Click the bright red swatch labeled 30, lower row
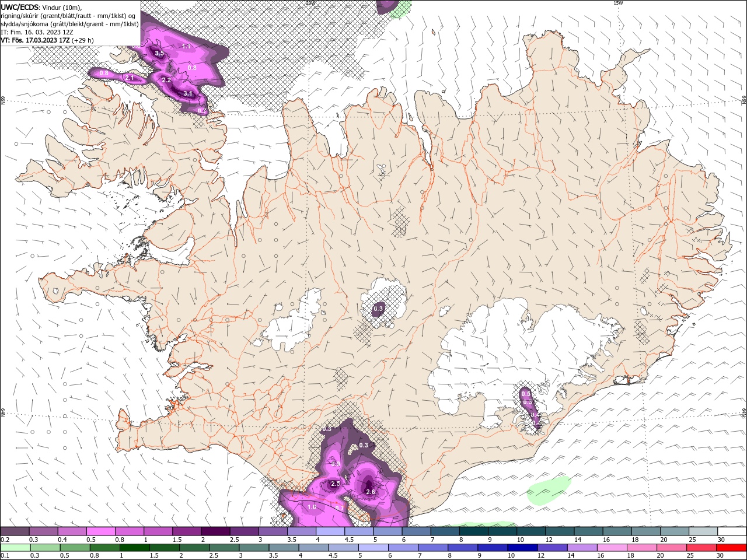 tap(731, 548)
